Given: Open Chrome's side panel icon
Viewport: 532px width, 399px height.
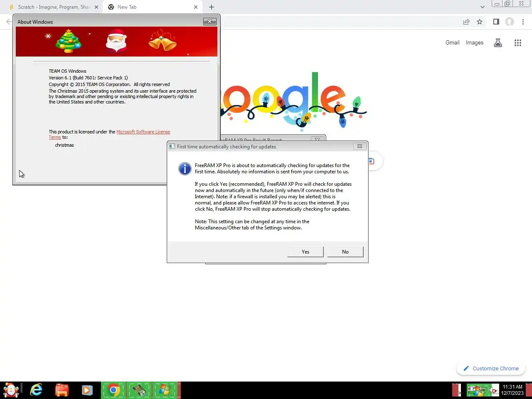Looking at the screenshot, I should (x=496, y=22).
